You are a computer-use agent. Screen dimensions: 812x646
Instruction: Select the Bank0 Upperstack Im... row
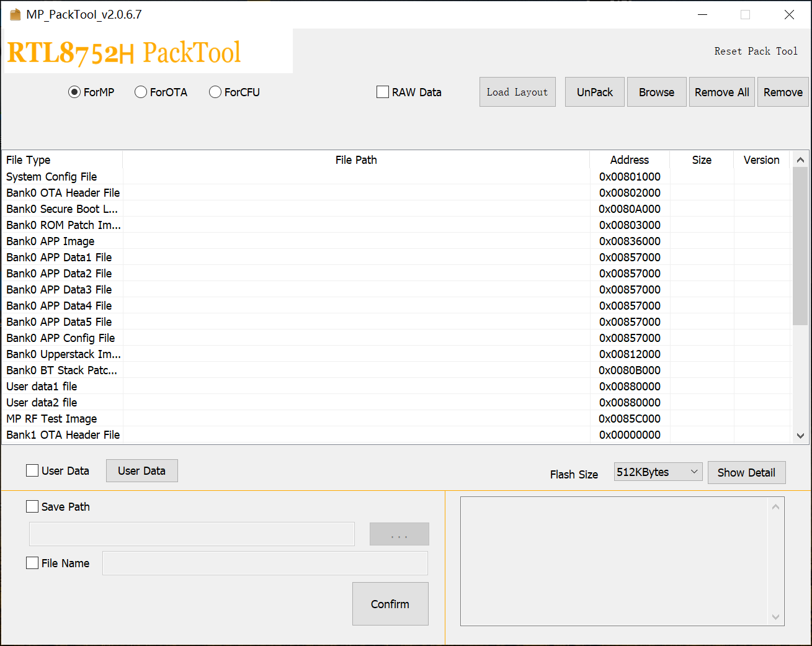tap(397, 354)
